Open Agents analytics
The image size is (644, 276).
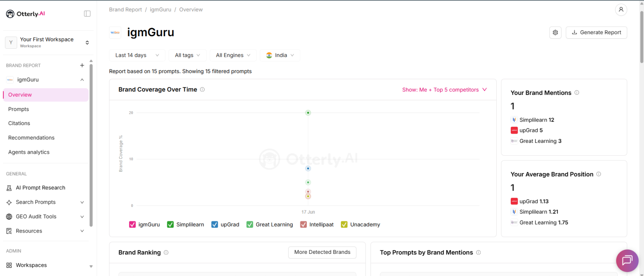point(29,152)
